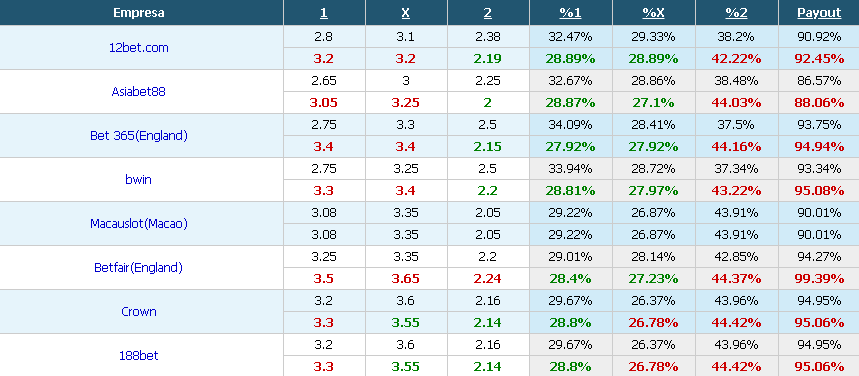Screen dimensions: 859x376
Task: Open the Betfair(England) link
Action: 139,267
